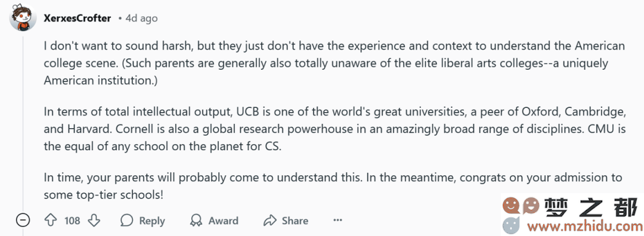Downvote the XerxesCrofter comment
This screenshot has height=236, width=644.
(x=94, y=221)
